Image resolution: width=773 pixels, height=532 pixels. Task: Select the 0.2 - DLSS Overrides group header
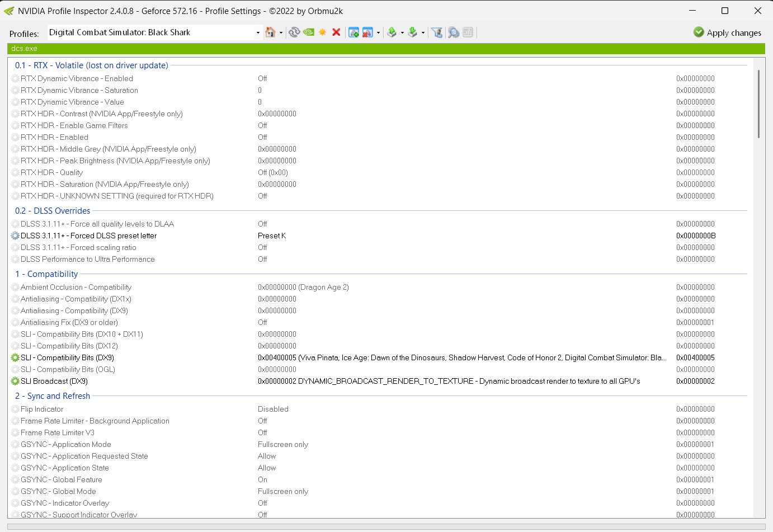pyautogui.click(x=53, y=211)
